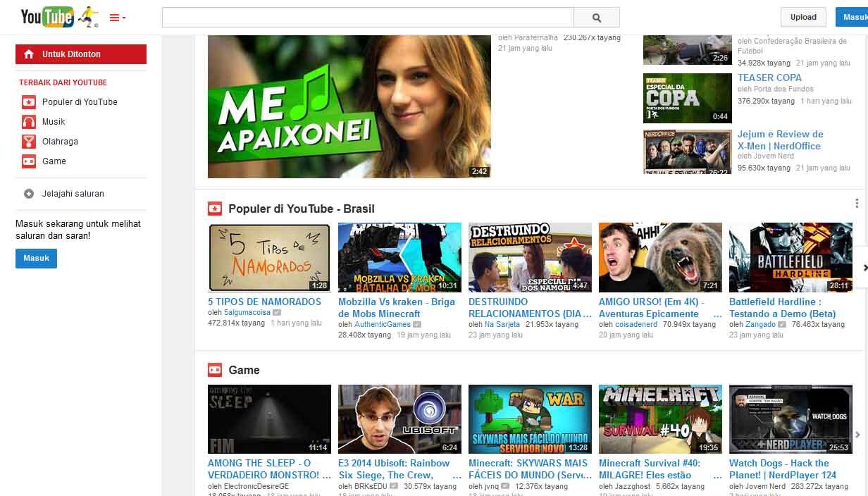This screenshot has height=496, width=868.
Task: Click the Battlefield Hardline thumbnail
Action: click(790, 257)
